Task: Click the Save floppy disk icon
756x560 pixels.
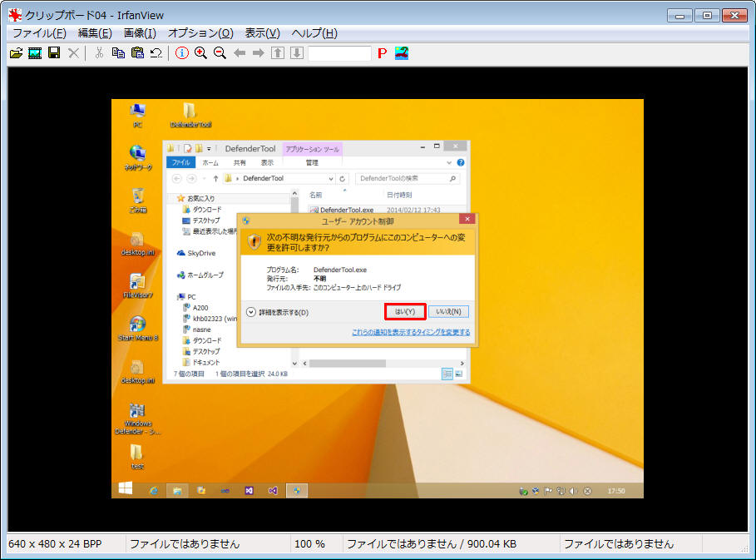Action: pyautogui.click(x=54, y=53)
